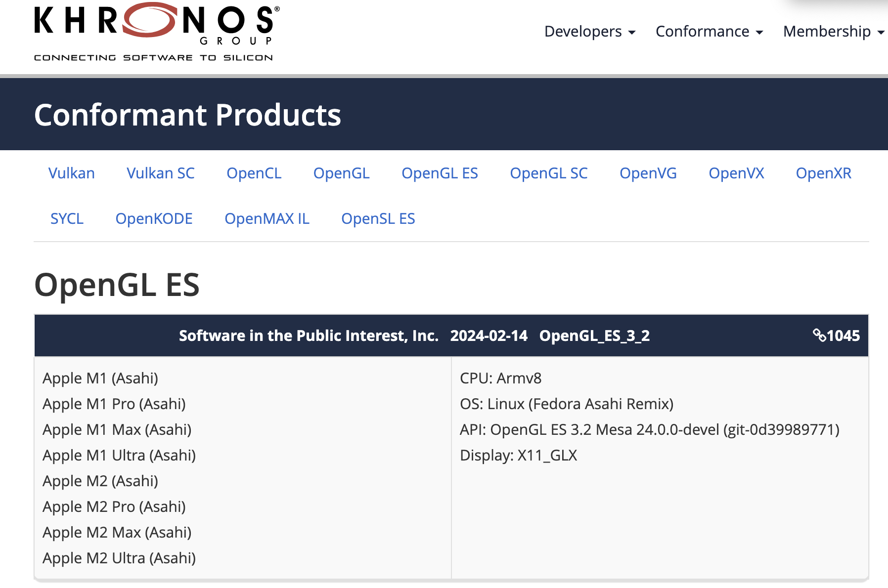View the SYCL conformant products
The image size is (888, 588).
click(67, 218)
